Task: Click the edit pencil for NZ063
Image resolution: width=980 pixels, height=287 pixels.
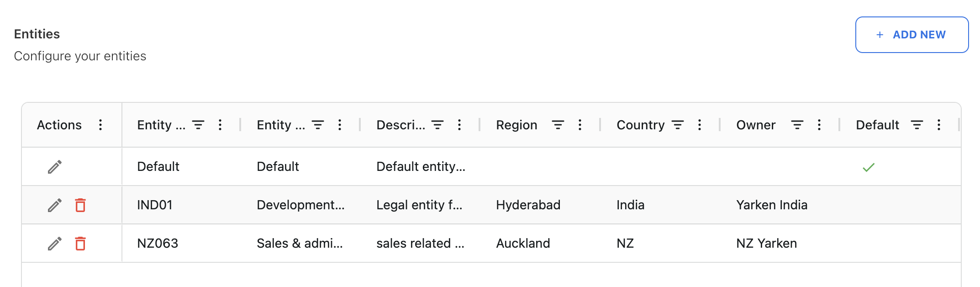Action: point(55,244)
